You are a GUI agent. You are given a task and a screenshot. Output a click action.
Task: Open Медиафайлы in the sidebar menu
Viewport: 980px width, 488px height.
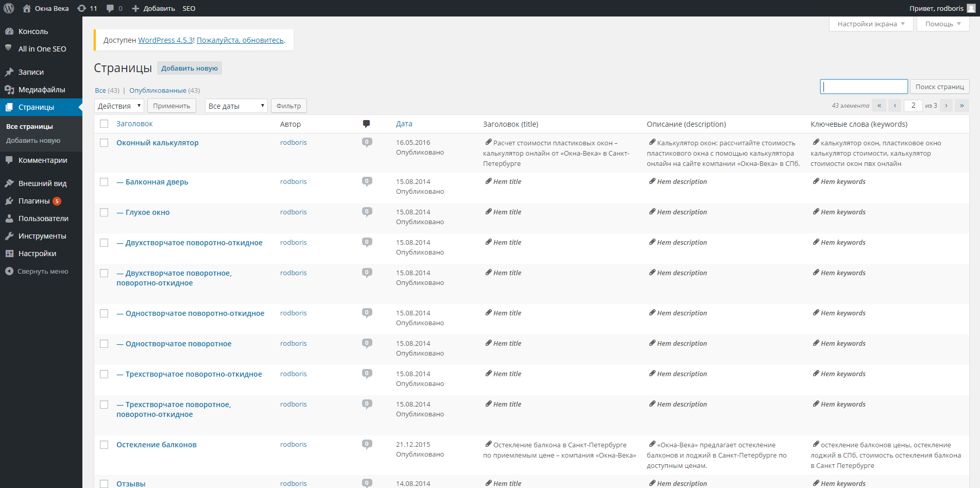click(41, 90)
